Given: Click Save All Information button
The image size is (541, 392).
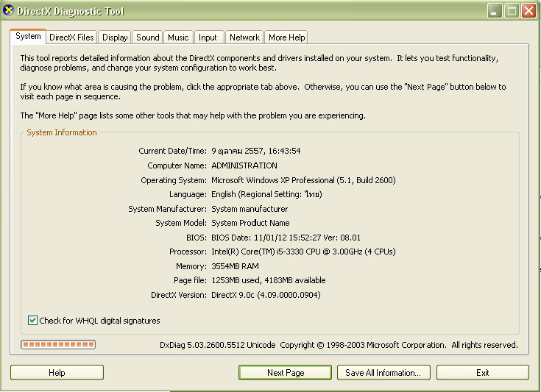Looking at the screenshot, I should coord(383,373).
